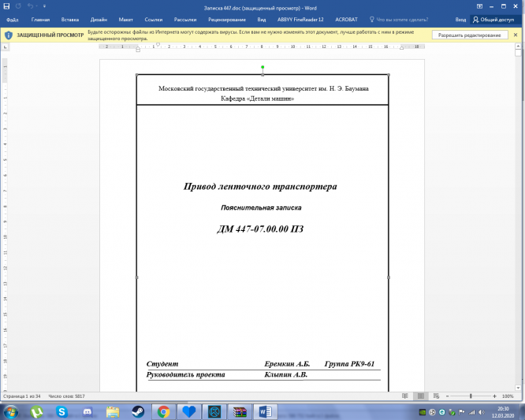The width and height of the screenshot is (525, 420).
Task: Click the 'Кафедра «Детали машин»' line
Action: pyautogui.click(x=258, y=98)
